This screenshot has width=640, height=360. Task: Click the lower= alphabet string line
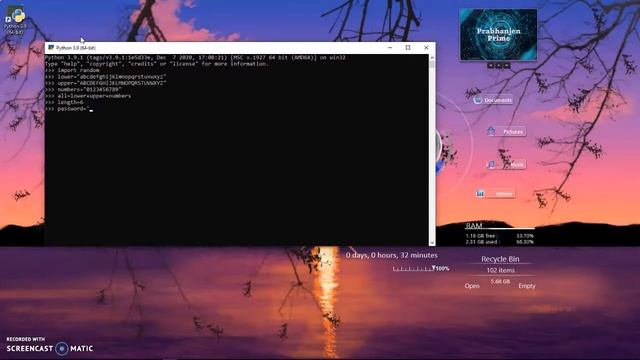pyautogui.click(x=105, y=77)
